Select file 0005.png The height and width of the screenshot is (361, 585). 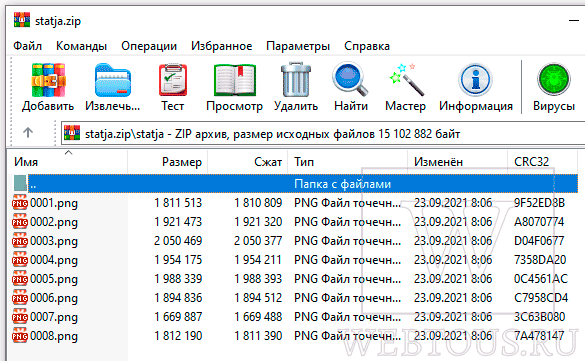54,279
